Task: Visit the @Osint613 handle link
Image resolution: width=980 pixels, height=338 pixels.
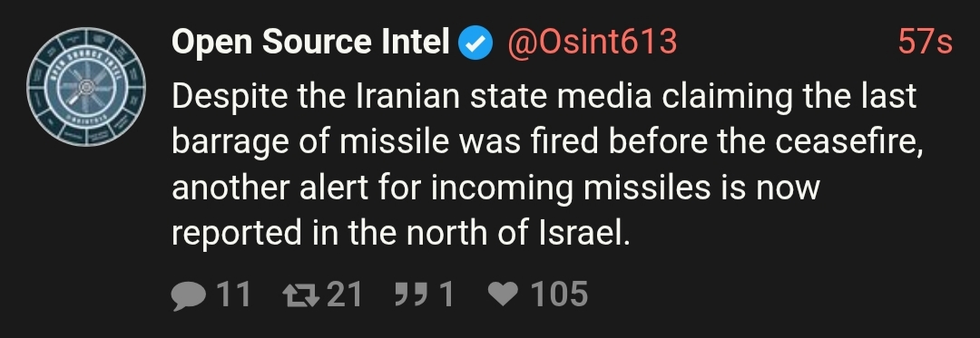Action: [593, 43]
